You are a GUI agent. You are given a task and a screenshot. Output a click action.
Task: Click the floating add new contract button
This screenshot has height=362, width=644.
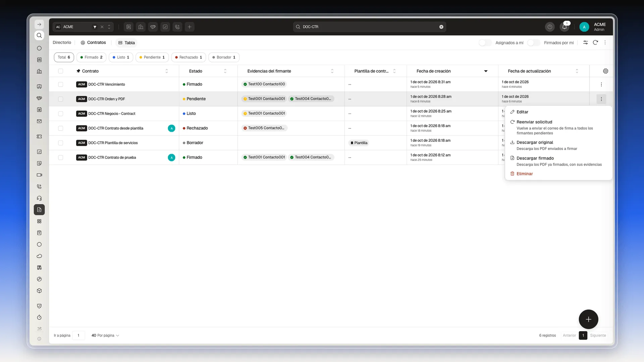[588, 319]
